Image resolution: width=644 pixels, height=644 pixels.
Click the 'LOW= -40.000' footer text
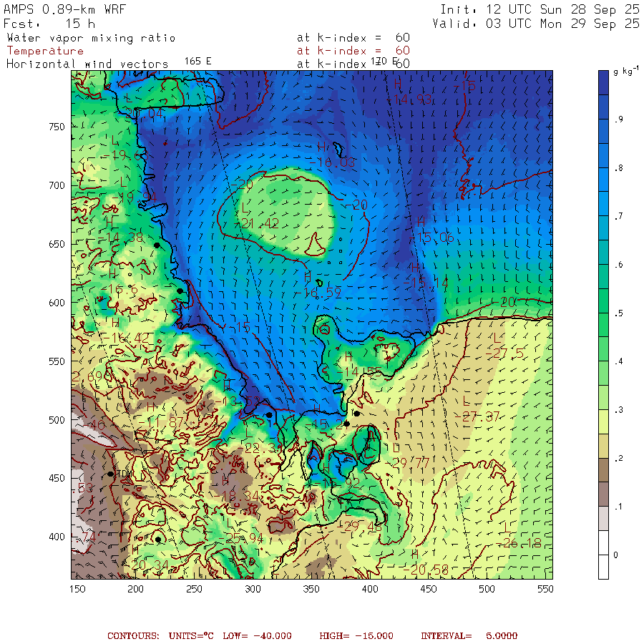click(257, 636)
